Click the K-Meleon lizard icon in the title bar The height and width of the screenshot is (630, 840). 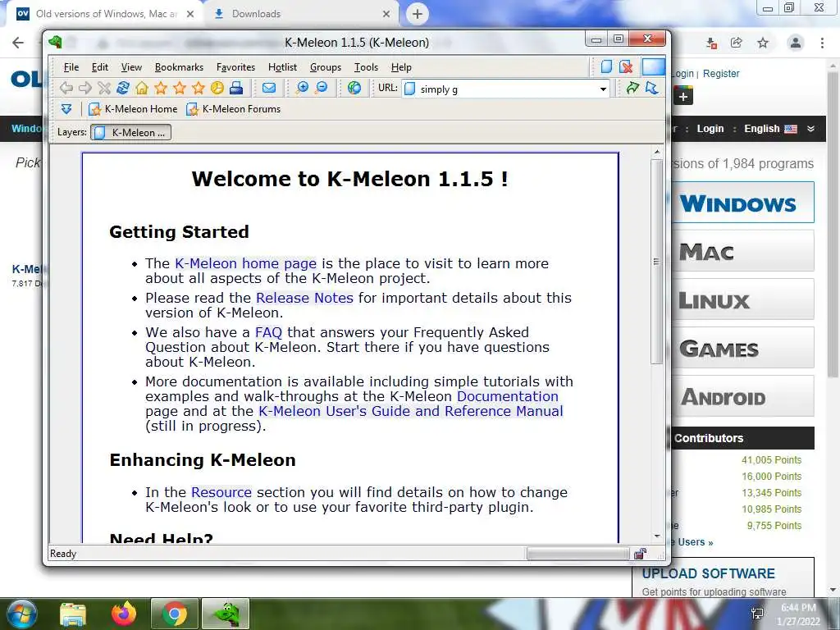coord(55,42)
